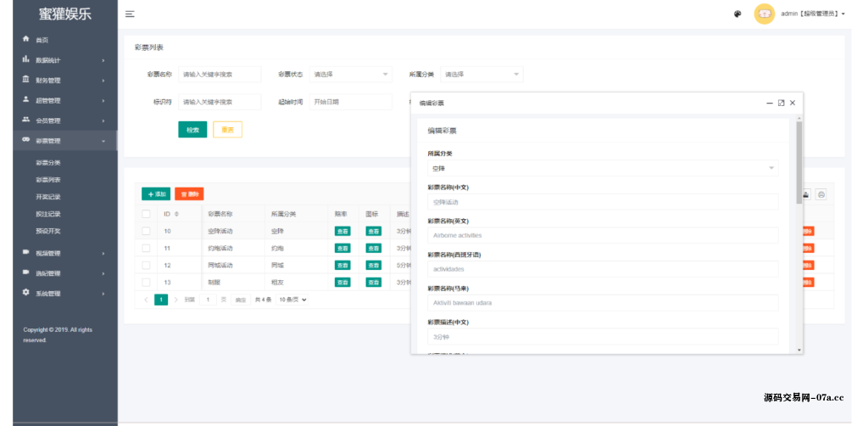Click the bank icon for 财务管理
Viewport: 868px width, 426px height.
tap(25, 79)
